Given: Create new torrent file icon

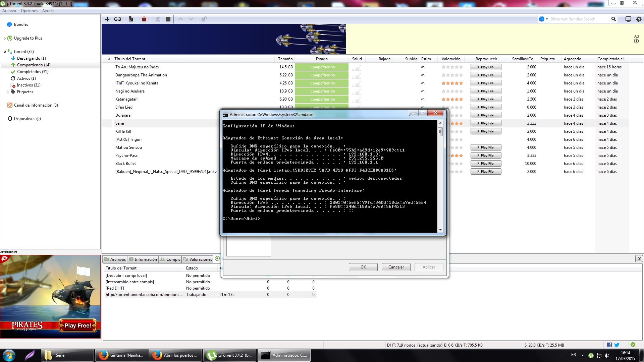Looking at the screenshot, I should (x=131, y=19).
